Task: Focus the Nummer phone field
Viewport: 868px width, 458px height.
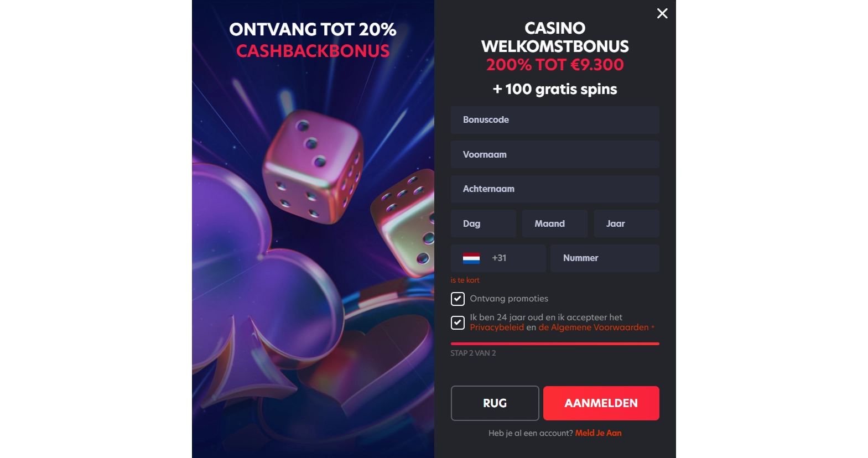Action: point(605,258)
